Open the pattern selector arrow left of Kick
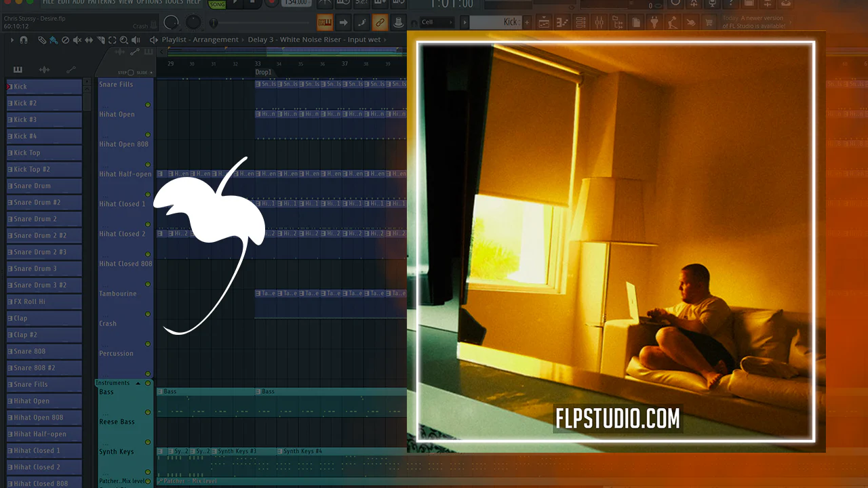 (x=465, y=22)
